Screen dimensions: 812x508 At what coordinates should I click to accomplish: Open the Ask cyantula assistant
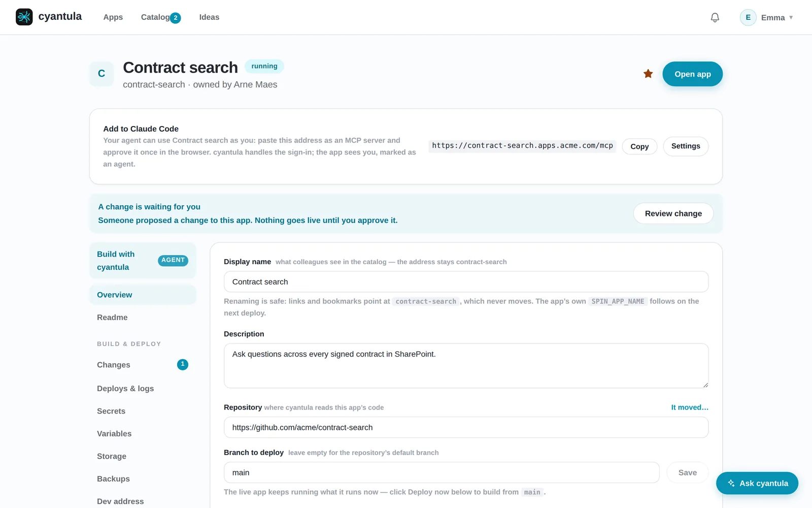757,483
